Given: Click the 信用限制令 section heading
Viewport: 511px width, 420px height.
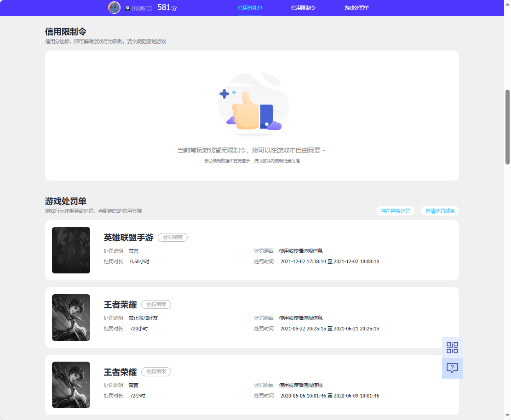Looking at the screenshot, I should click(x=65, y=32).
